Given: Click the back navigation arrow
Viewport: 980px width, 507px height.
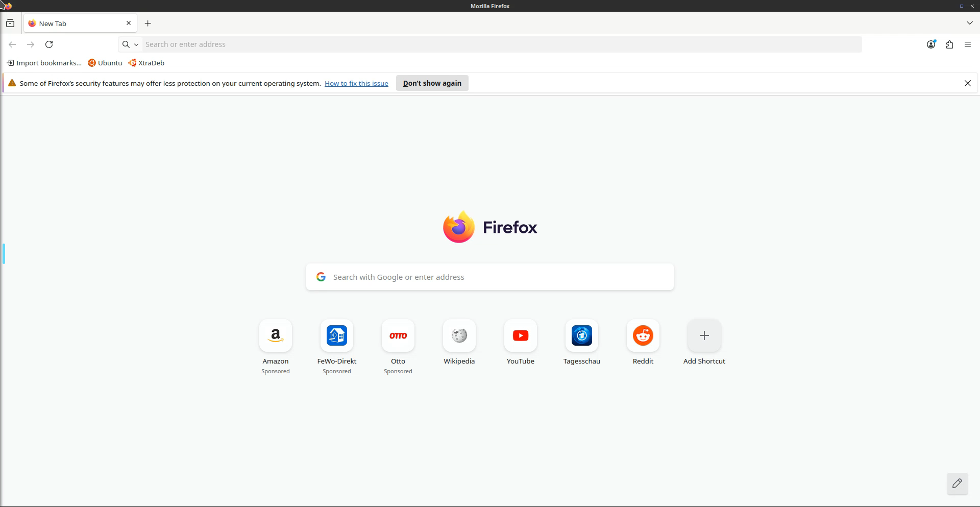Looking at the screenshot, I should click(12, 44).
